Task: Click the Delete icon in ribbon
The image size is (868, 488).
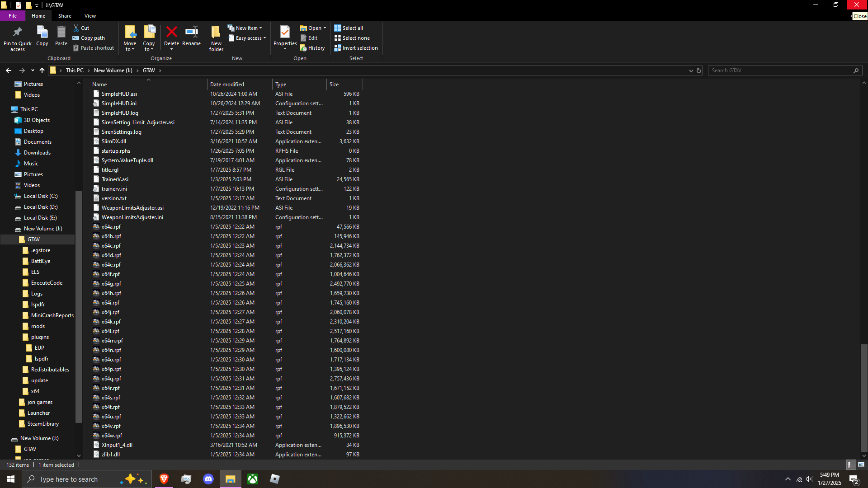Action: [x=171, y=33]
